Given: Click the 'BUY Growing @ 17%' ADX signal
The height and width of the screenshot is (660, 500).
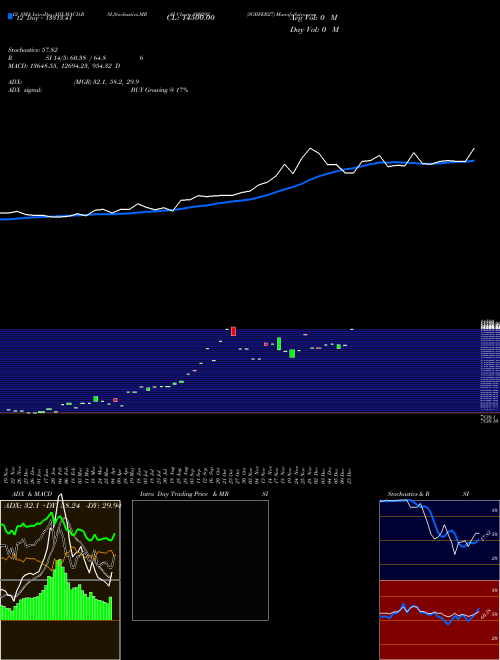Looking at the screenshot, I should [x=159, y=90].
